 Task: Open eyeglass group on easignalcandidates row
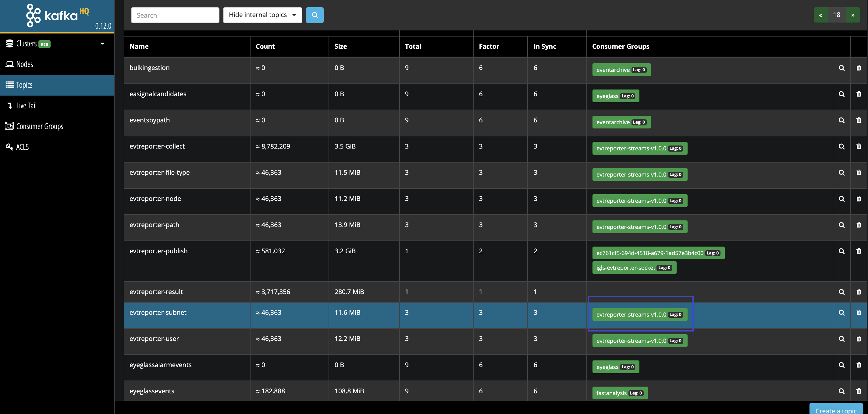(616, 96)
